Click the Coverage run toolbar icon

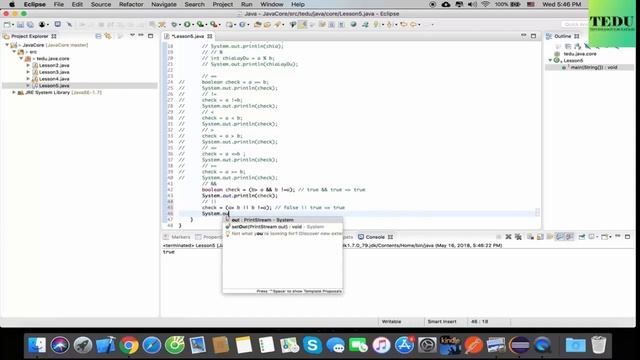click(200, 24)
